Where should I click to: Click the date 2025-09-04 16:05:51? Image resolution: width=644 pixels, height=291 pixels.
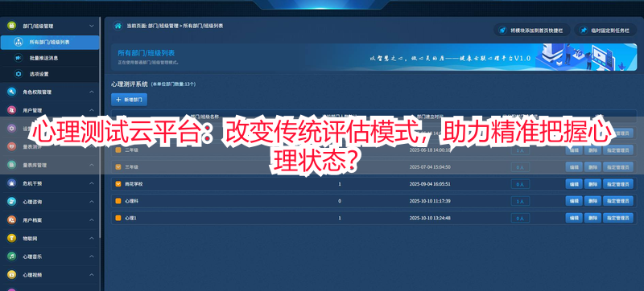[x=430, y=184]
